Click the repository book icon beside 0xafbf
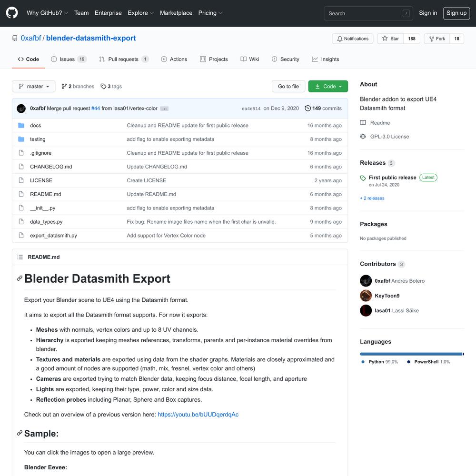This screenshot has width=476, height=476. pyautogui.click(x=15, y=38)
